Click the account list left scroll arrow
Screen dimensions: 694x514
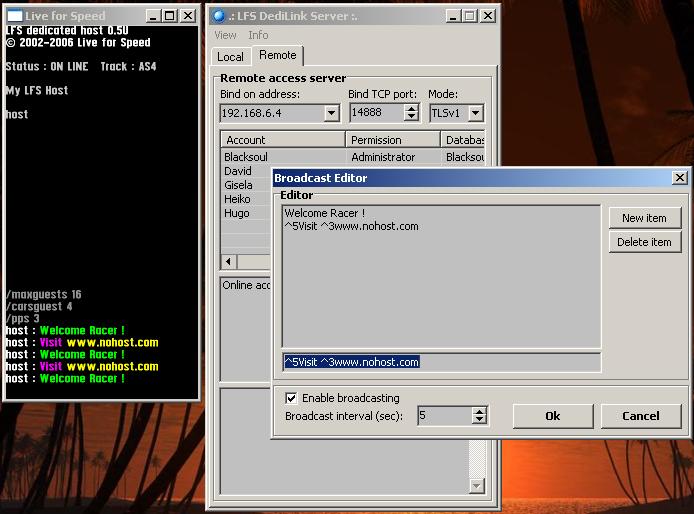pos(229,262)
